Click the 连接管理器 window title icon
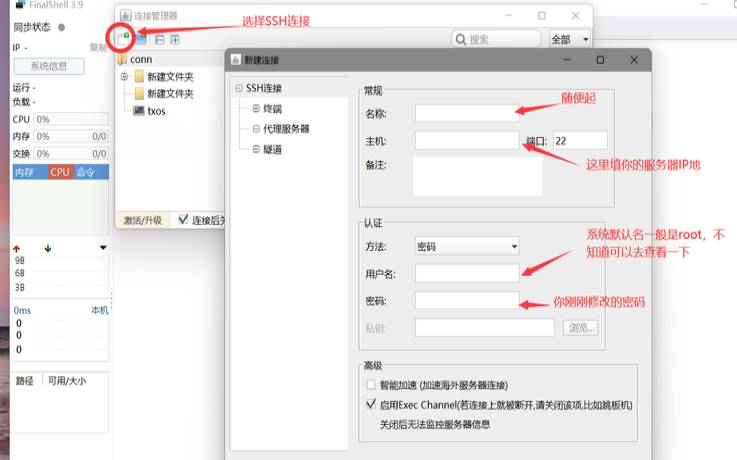Image resolution: width=737 pixels, height=460 pixels. [x=125, y=16]
